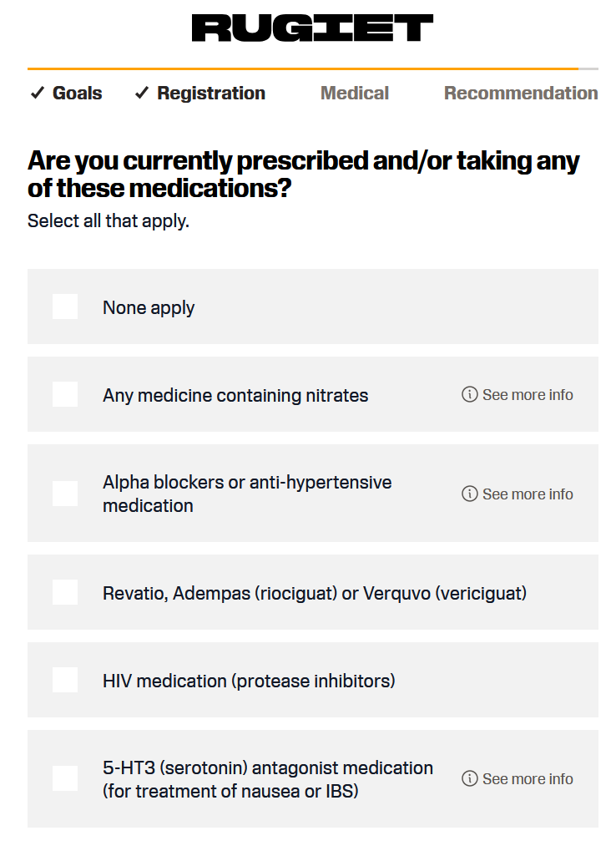616x851 pixels.
Task: Select the Recommendation step label
Action: pyautogui.click(x=521, y=93)
